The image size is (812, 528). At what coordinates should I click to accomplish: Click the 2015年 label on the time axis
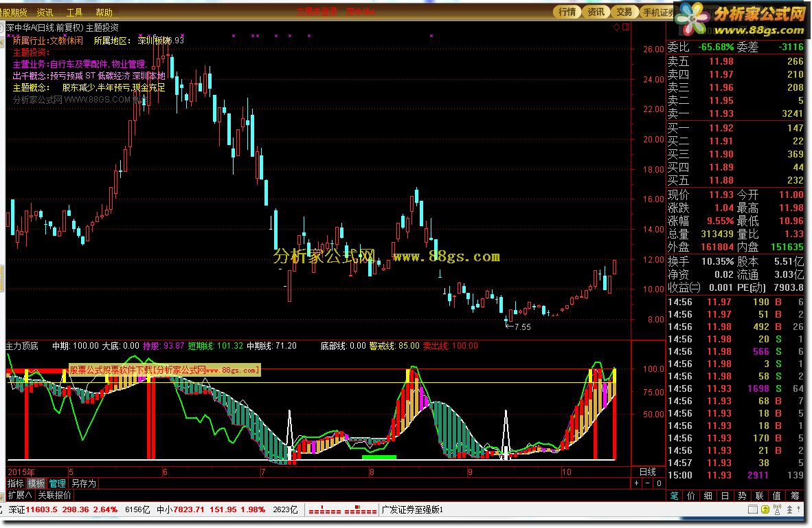[21, 472]
